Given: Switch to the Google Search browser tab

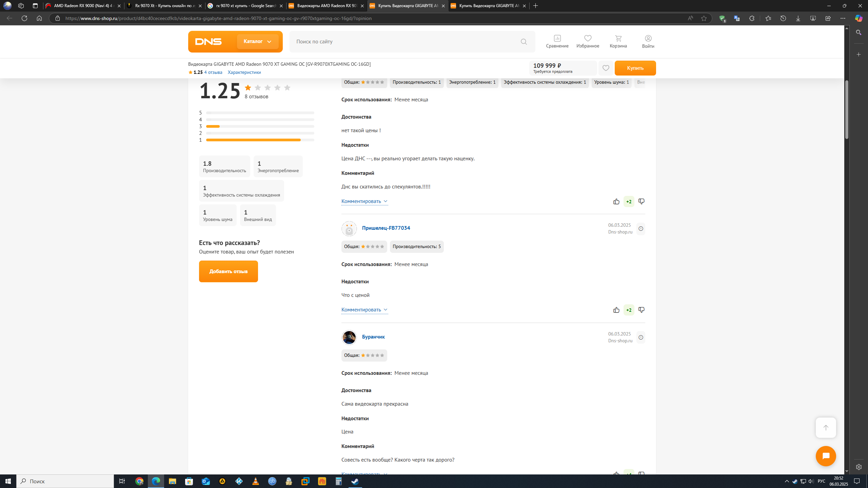Looking at the screenshot, I should click(245, 6).
